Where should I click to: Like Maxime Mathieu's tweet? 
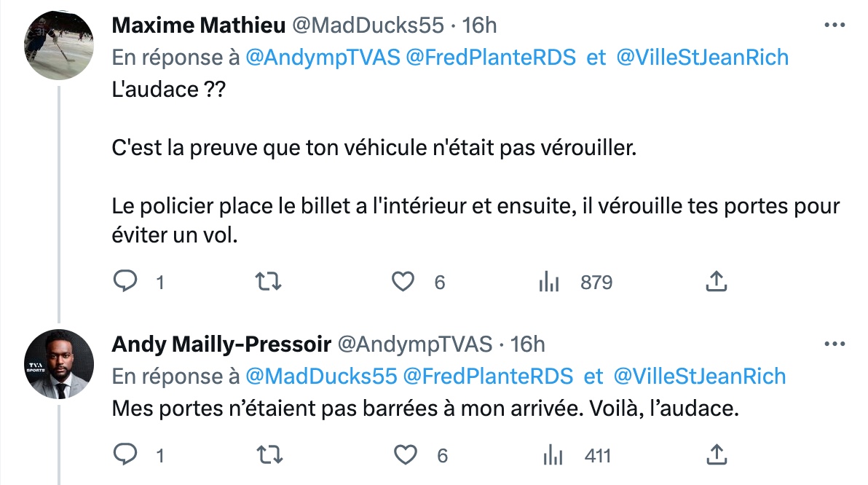point(403,282)
